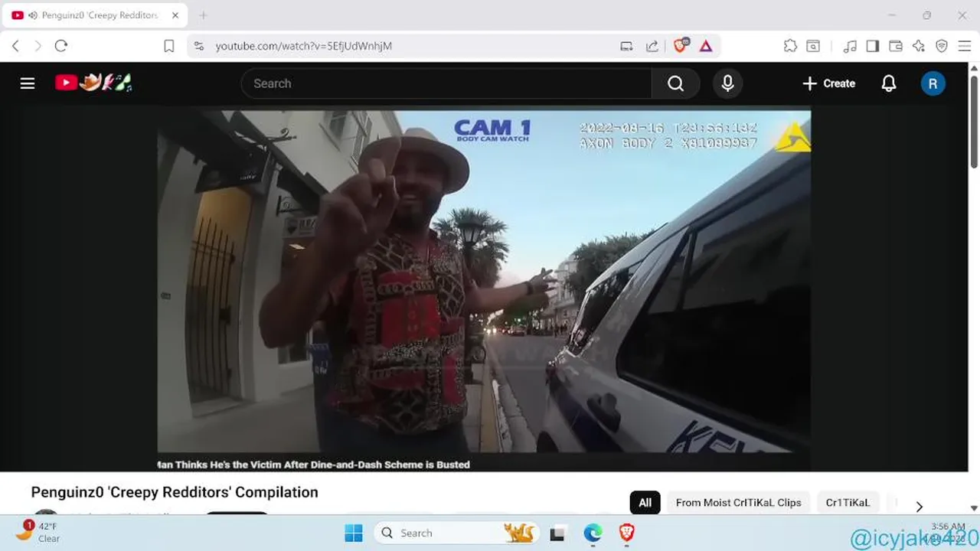Click the page vertical scrollbar thumb
980x551 pixels.
(974, 121)
